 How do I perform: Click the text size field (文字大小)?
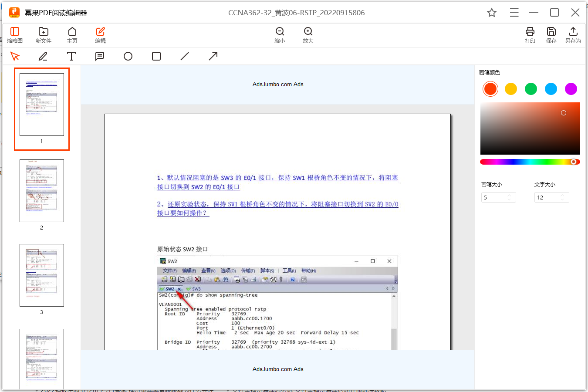552,197
